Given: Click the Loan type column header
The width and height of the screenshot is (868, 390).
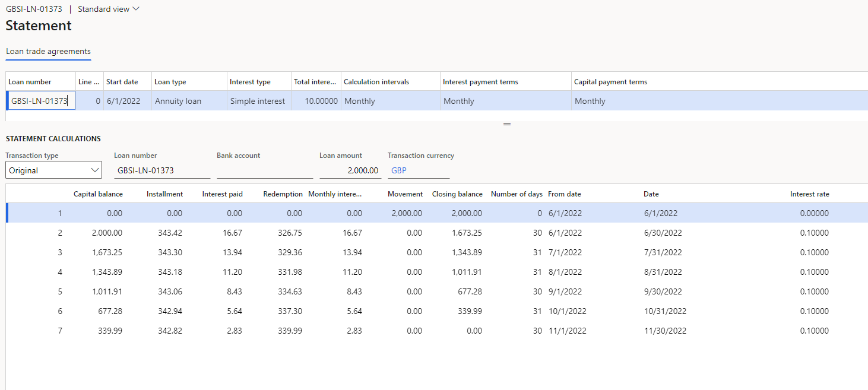Looking at the screenshot, I should click(170, 82).
